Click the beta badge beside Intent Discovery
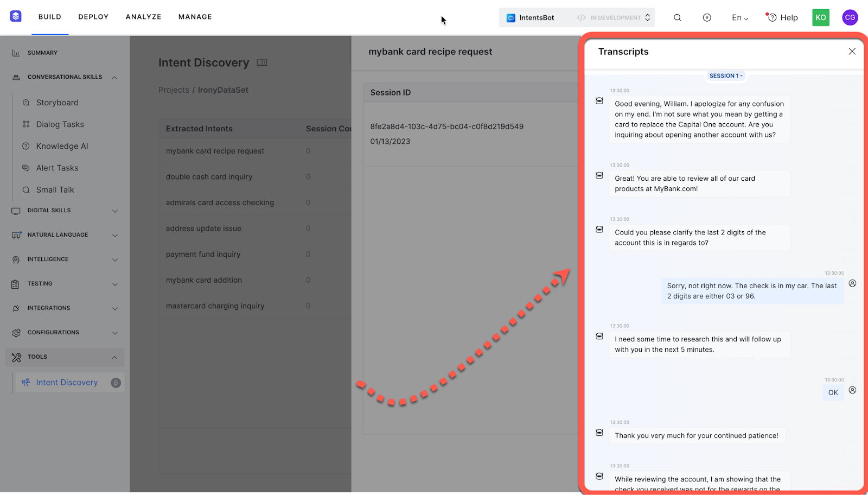The image size is (868, 495). [116, 383]
